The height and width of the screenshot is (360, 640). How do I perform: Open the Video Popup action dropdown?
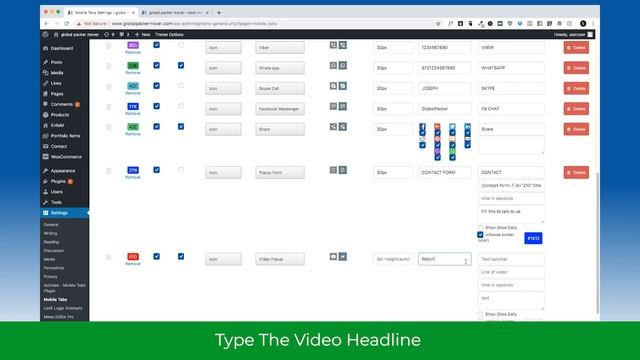280,259
